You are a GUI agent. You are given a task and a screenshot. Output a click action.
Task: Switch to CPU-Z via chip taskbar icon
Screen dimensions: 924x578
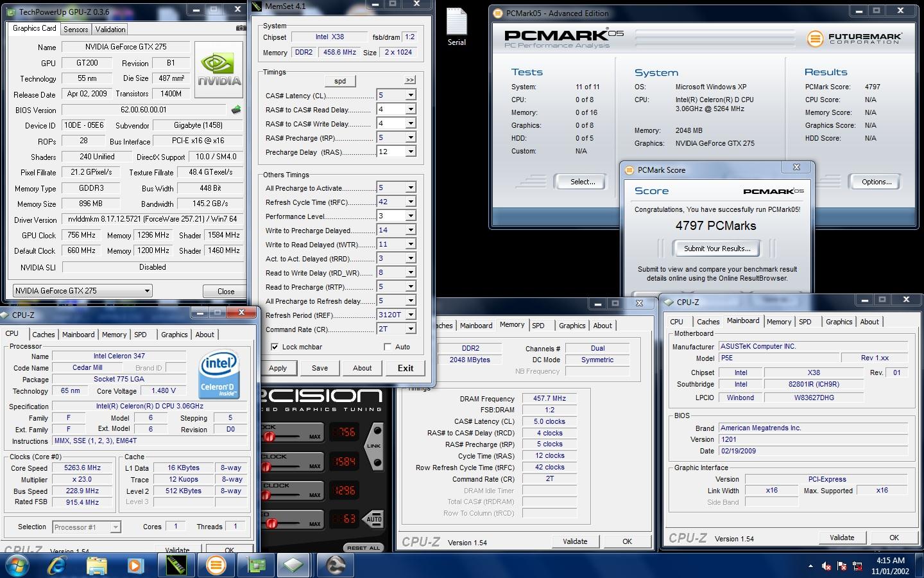click(295, 565)
